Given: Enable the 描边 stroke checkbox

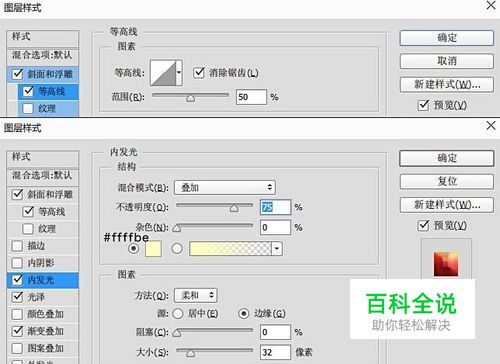Looking at the screenshot, I should point(17,246).
